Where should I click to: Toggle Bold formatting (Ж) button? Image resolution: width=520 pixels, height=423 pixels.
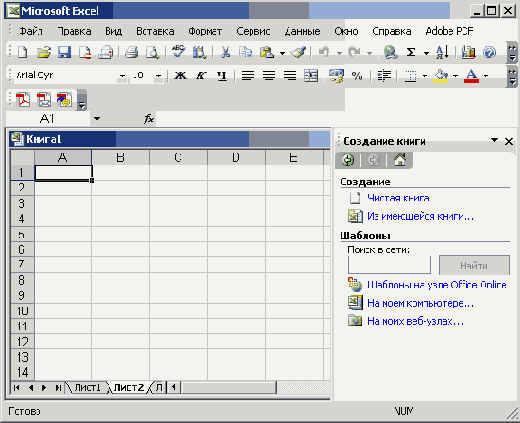[180, 76]
